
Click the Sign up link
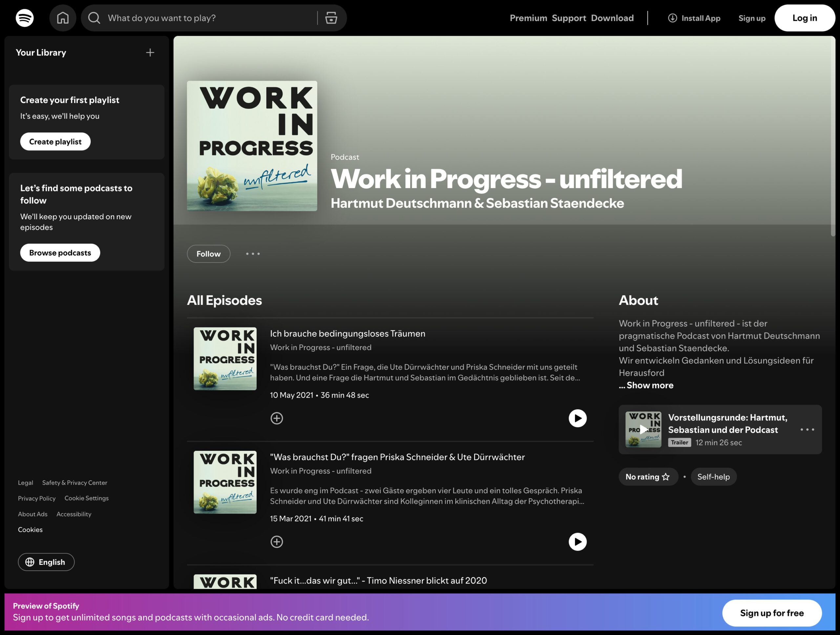(752, 18)
